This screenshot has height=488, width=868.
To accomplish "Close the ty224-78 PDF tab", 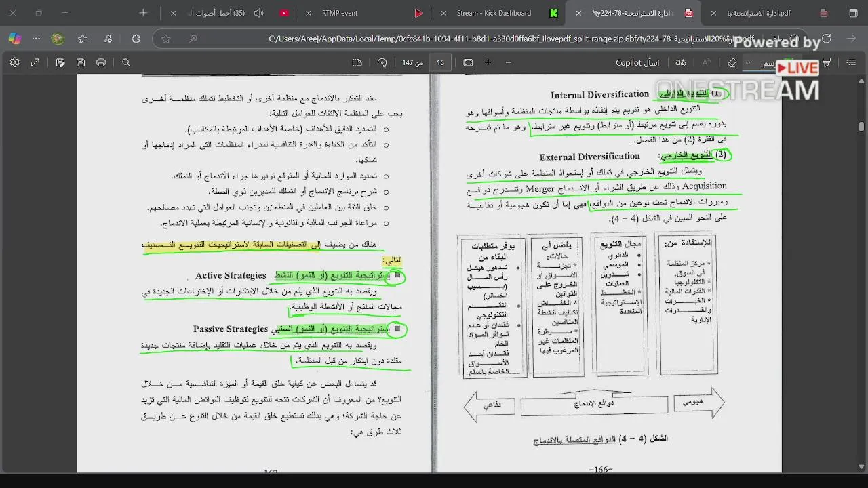I will click(x=578, y=13).
